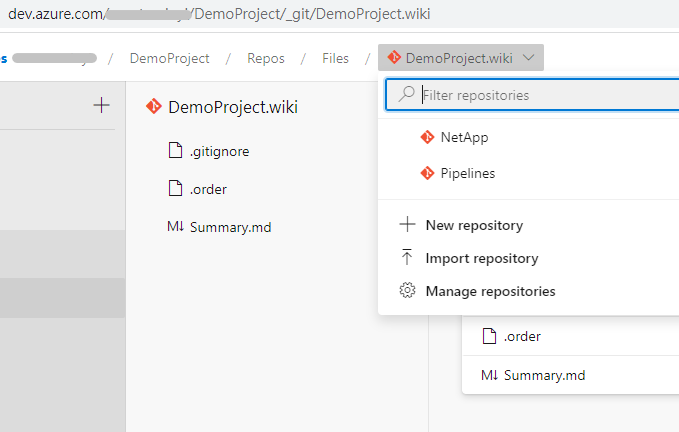Image resolution: width=679 pixels, height=432 pixels.
Task: Click the plus icon in left panel
Action: click(101, 105)
